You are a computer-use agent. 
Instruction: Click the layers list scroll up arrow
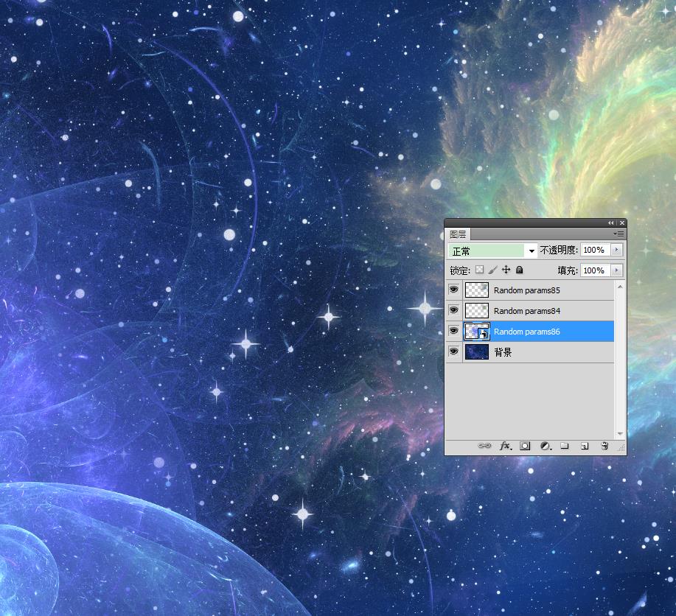620,287
